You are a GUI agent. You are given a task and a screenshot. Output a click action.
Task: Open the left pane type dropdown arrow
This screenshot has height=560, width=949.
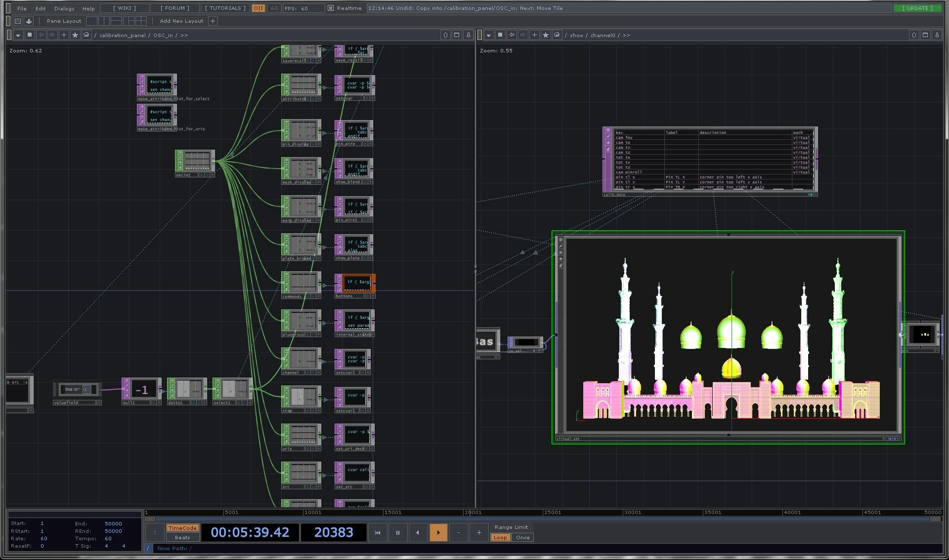tap(18, 35)
